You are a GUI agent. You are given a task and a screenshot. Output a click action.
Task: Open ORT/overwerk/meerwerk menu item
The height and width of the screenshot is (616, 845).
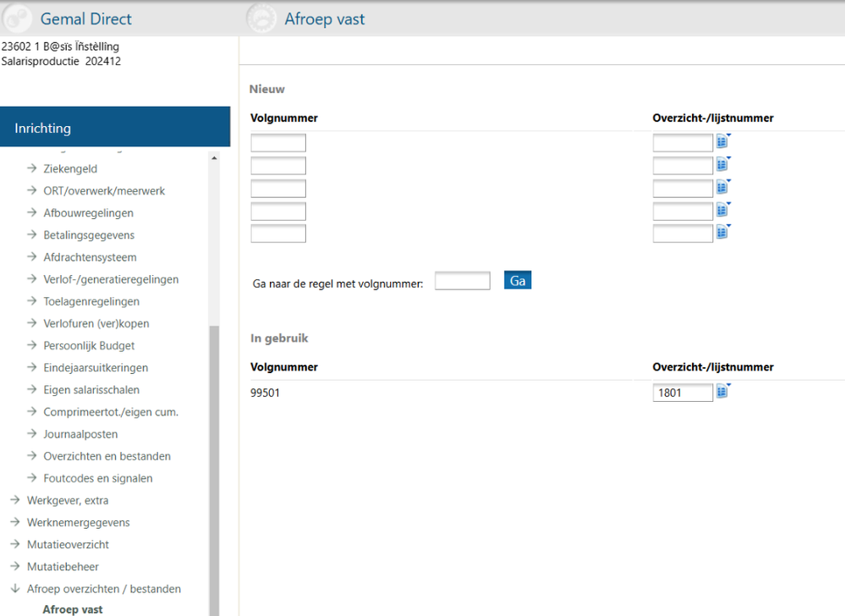pyautogui.click(x=104, y=190)
